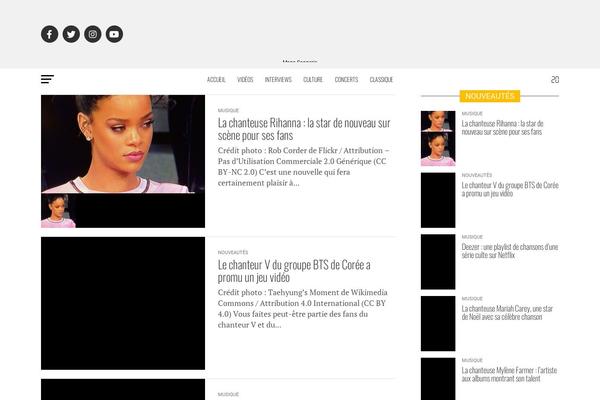This screenshot has height=400, width=600.
Task: Open the main BTS chanteur V article headline
Action: point(294,271)
